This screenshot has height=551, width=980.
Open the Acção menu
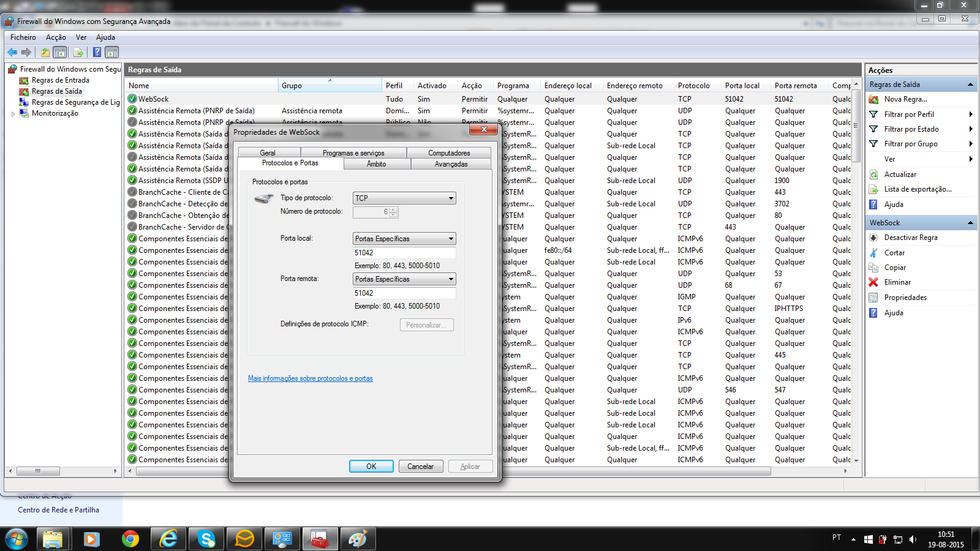56,37
